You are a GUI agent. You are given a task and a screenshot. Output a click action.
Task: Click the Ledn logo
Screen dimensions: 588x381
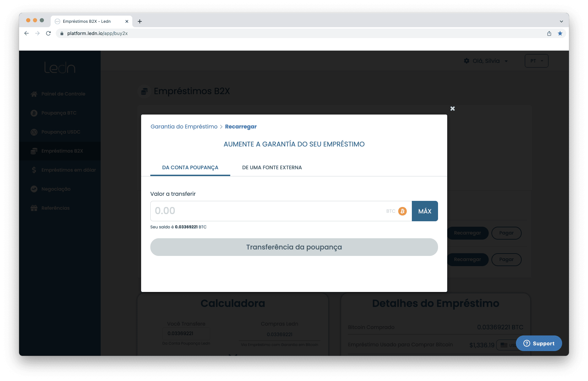[60, 68]
